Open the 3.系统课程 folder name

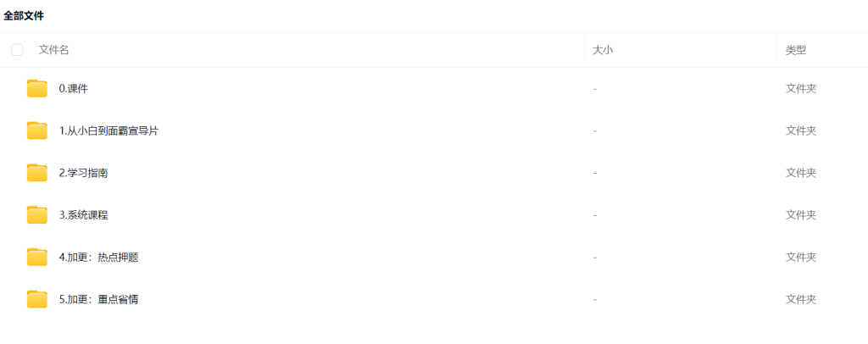click(84, 215)
